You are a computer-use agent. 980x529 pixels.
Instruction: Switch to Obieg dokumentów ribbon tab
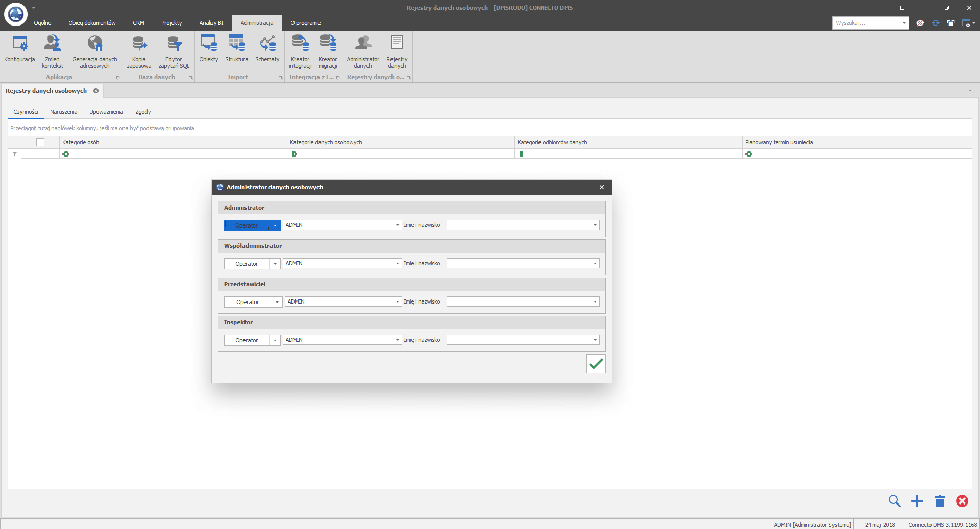coord(92,23)
